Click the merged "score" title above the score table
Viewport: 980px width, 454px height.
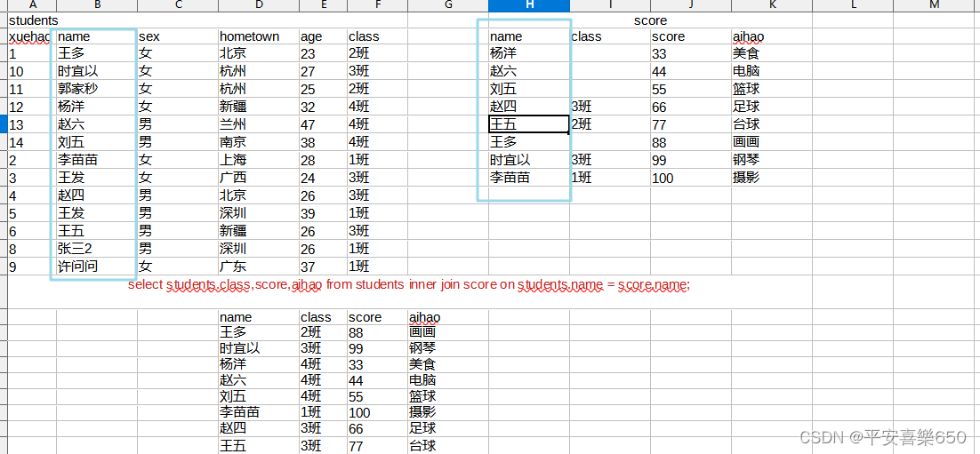tap(650, 20)
